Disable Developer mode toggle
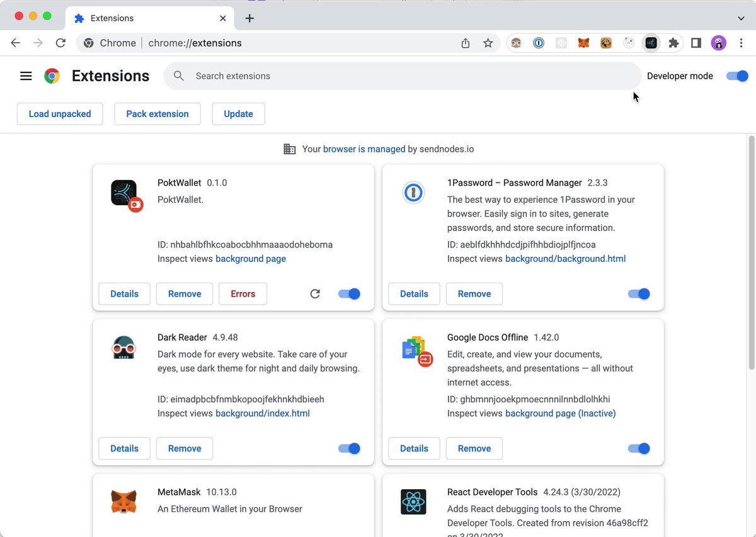 pyautogui.click(x=736, y=76)
